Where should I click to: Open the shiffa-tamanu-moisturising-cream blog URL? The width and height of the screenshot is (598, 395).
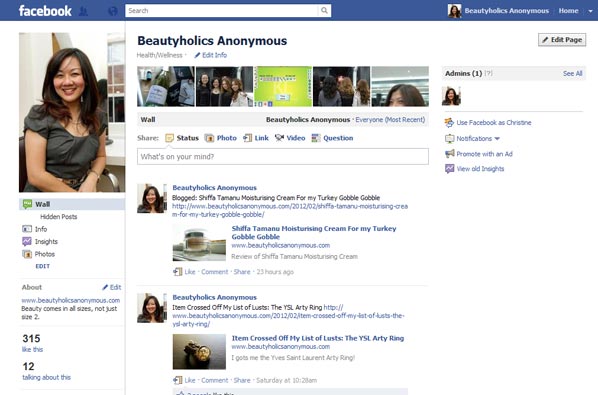point(290,210)
